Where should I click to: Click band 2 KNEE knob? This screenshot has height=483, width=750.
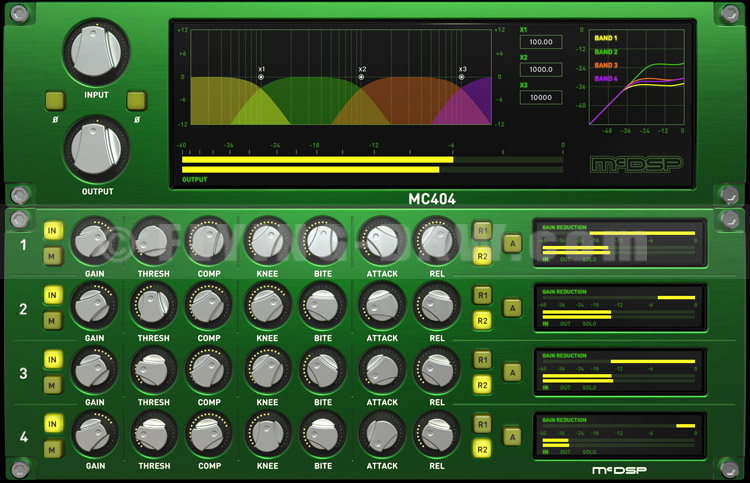(267, 306)
